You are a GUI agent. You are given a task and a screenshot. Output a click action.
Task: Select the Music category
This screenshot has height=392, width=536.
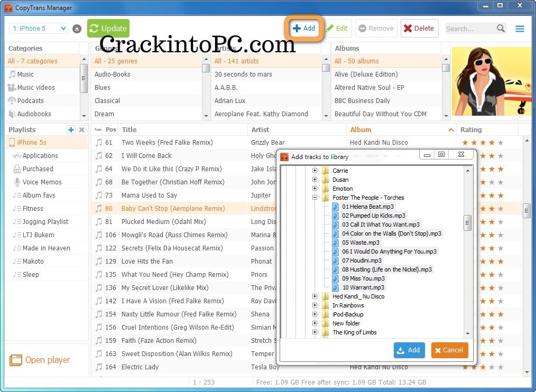click(x=43, y=74)
